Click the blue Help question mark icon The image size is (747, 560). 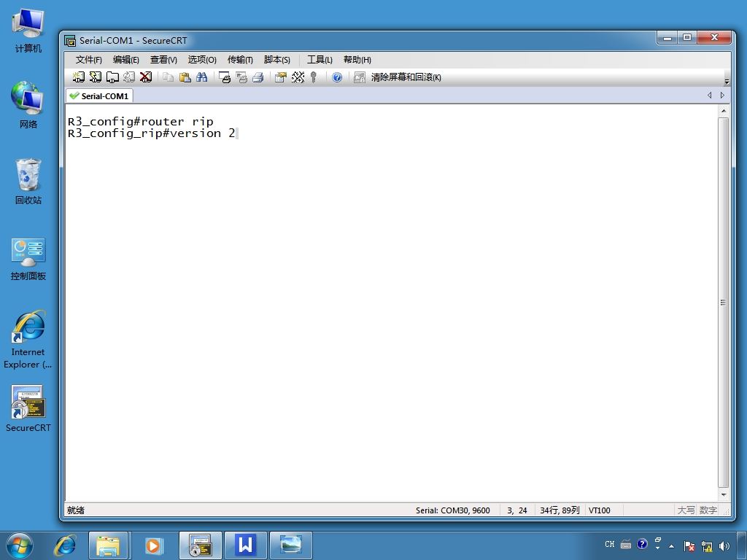pos(337,77)
